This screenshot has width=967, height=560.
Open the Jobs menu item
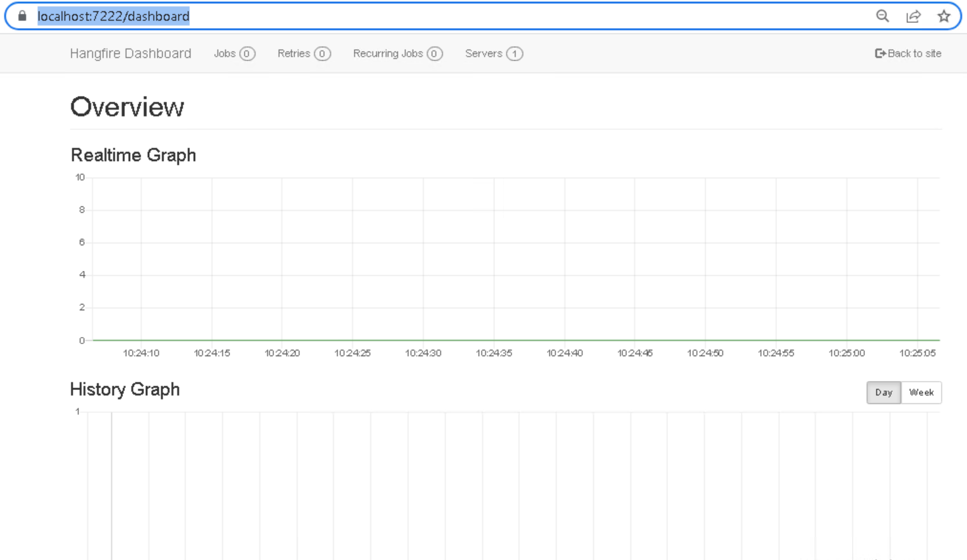224,54
